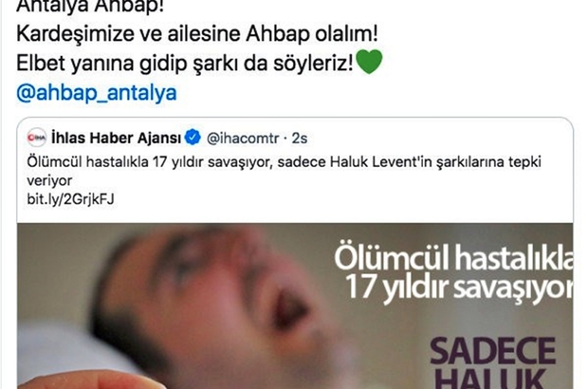
Task: Click the white pillow area in the photo
Action: pos(56,349)
